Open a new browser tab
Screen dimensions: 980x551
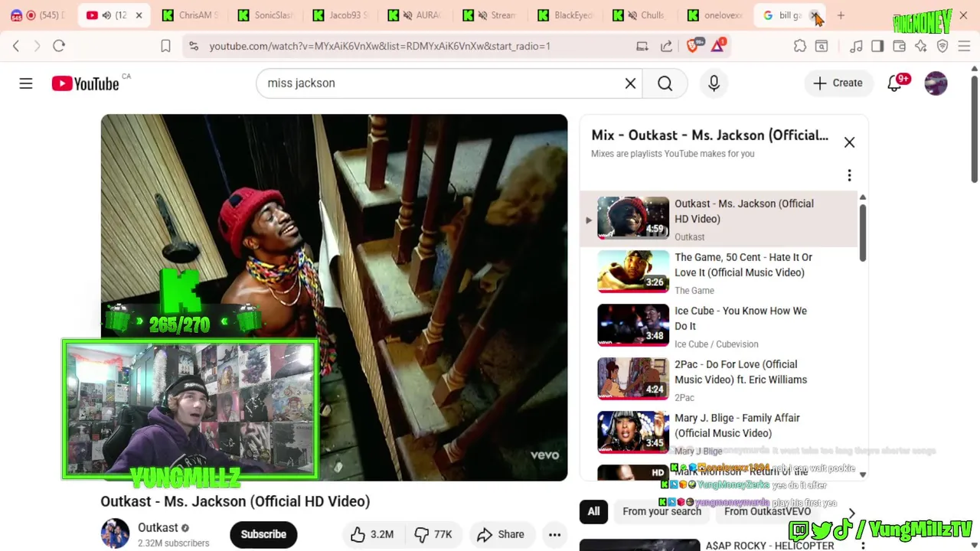click(x=841, y=15)
